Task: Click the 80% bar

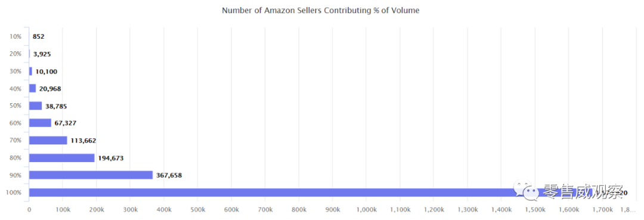Action: 61,158
